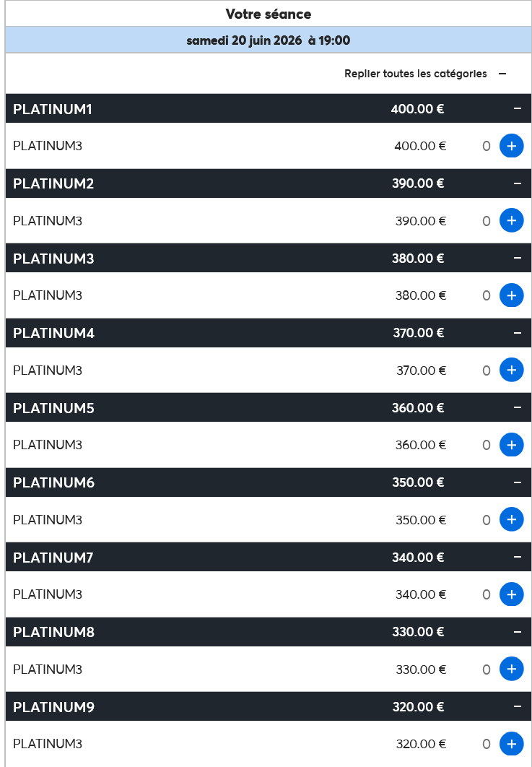Add one 320.00 € ticket

coord(511,743)
